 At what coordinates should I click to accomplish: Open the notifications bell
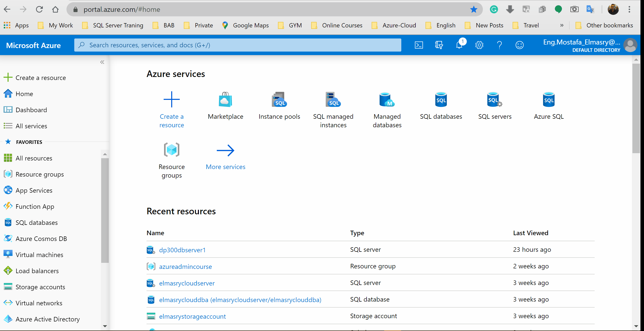[459, 45]
